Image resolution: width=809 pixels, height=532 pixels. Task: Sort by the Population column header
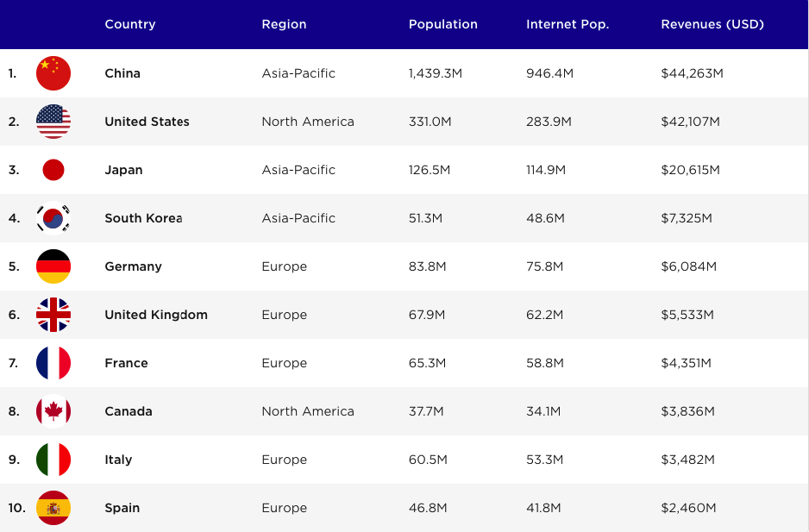pos(442,24)
